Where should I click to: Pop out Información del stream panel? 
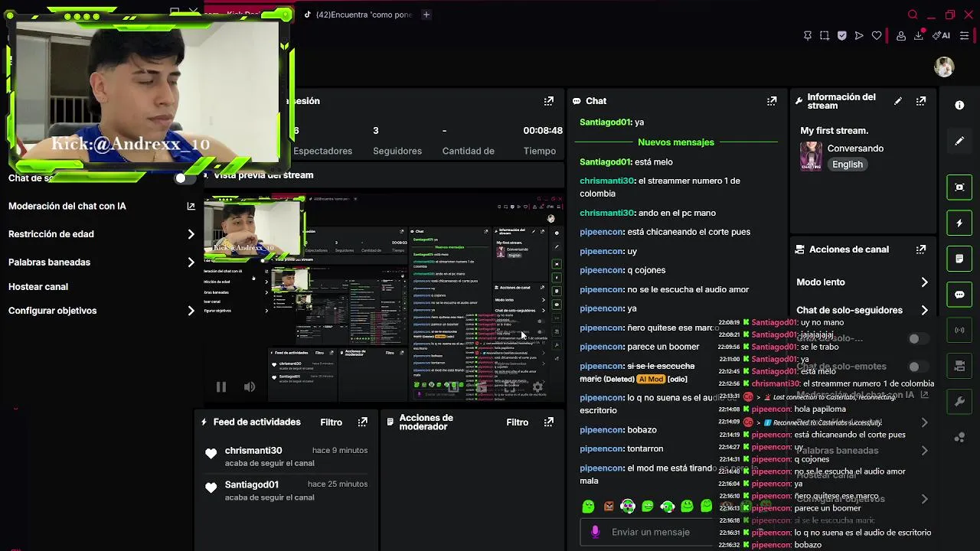[x=921, y=101]
